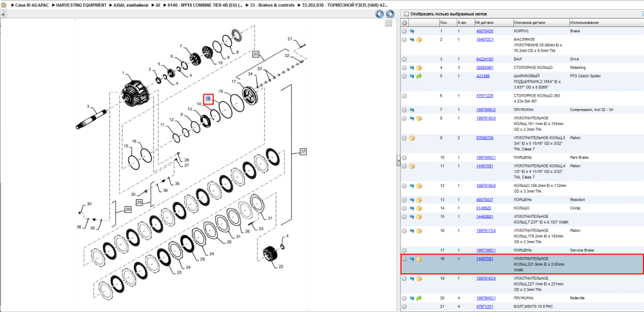
Task: Open part number link 1997999C2
Action: (x=486, y=110)
